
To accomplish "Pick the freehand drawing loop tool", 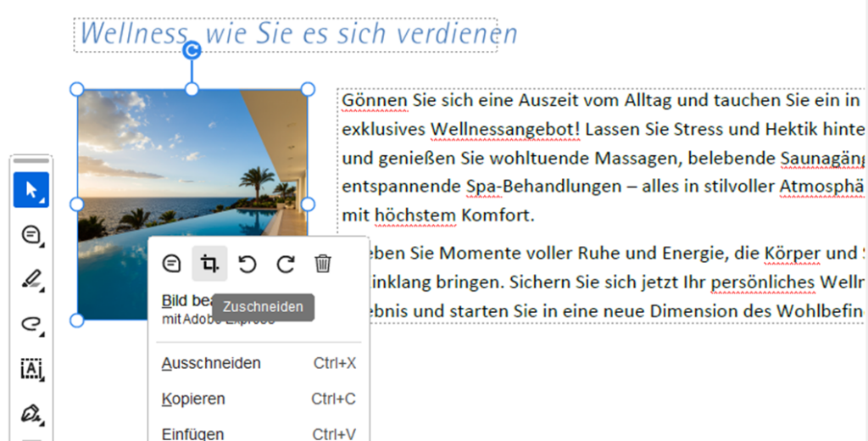I will (31, 324).
